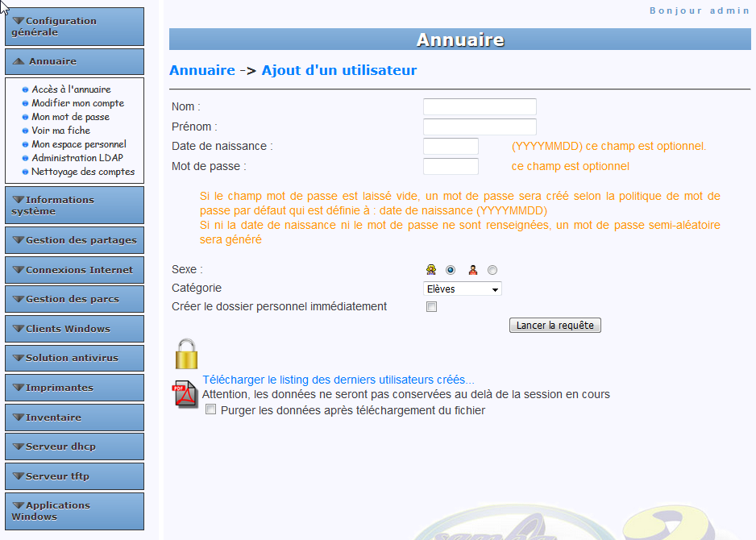This screenshot has height=540, width=756.
Task: Focus the Nom input field
Action: (x=480, y=106)
